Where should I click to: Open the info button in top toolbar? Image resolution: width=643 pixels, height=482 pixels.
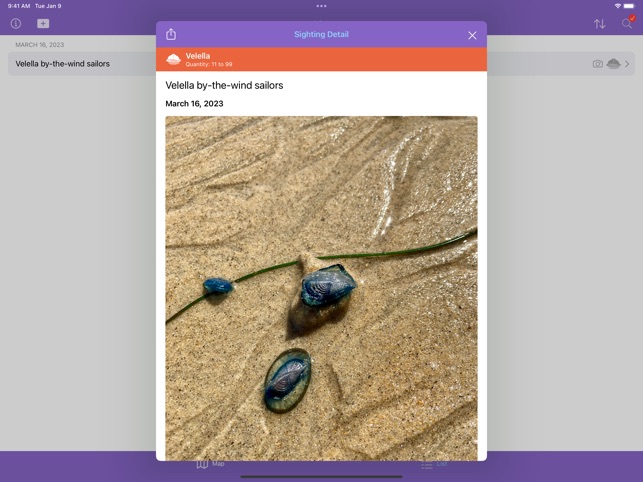click(x=16, y=23)
